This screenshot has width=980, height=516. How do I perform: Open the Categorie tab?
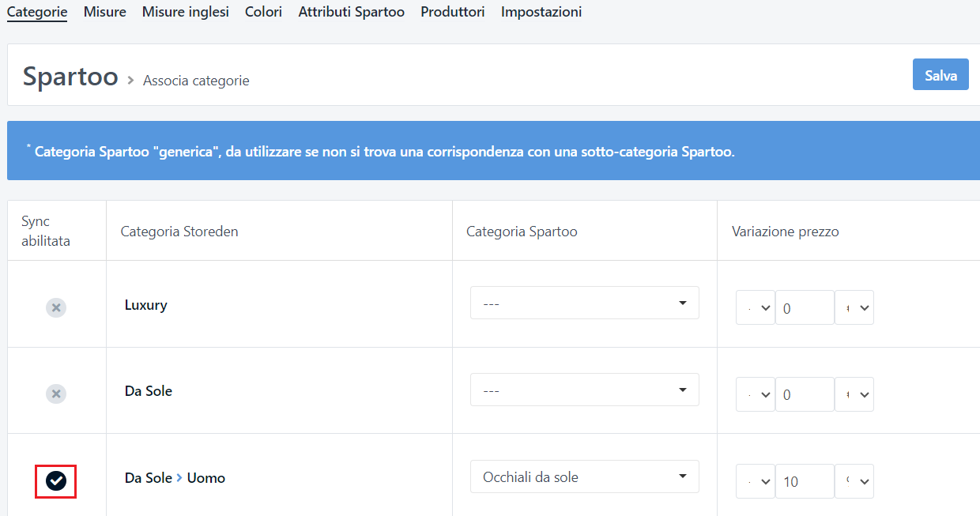click(37, 12)
